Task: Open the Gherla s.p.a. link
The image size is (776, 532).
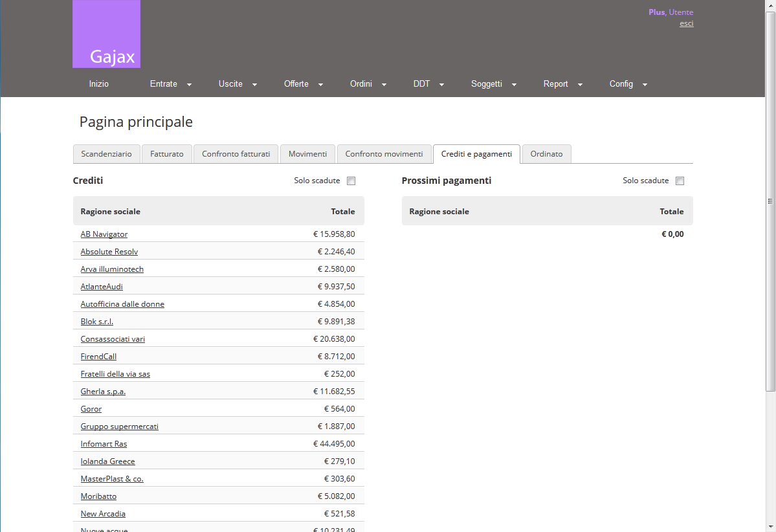Action: [x=103, y=392]
